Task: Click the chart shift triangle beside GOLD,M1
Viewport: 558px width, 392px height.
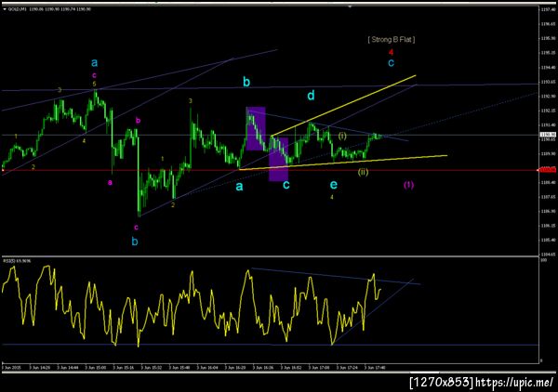Action: [x=5, y=9]
